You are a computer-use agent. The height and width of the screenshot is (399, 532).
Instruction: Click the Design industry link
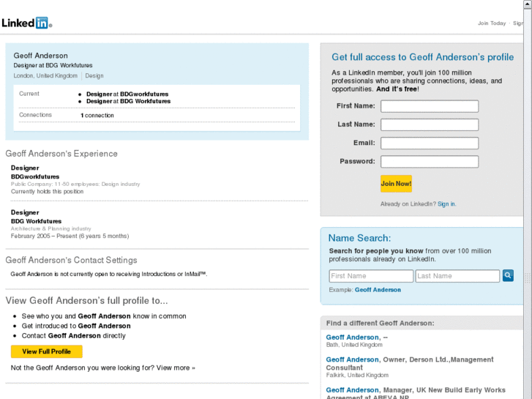[94, 75]
